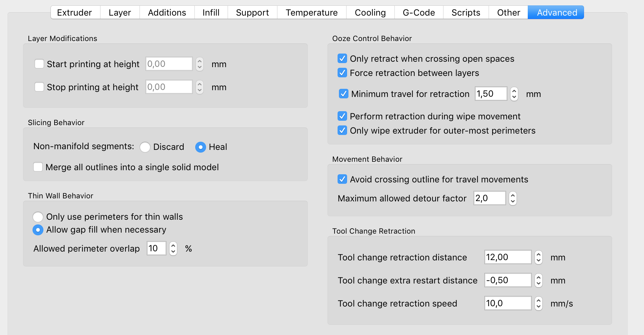Image resolution: width=644 pixels, height=335 pixels.
Task: Disable Force retraction between layers
Action: coord(342,73)
